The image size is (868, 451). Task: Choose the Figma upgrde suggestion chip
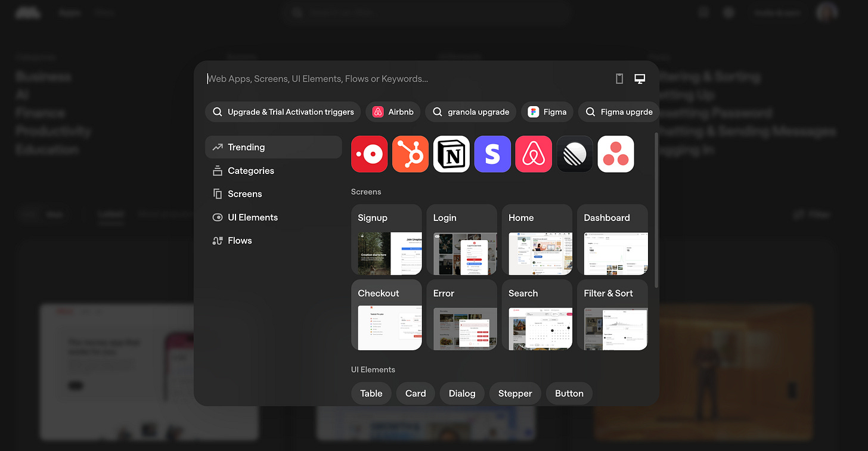point(619,112)
